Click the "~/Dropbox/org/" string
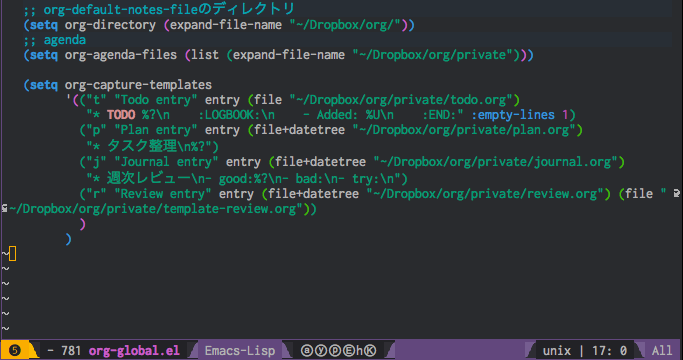 345,25
